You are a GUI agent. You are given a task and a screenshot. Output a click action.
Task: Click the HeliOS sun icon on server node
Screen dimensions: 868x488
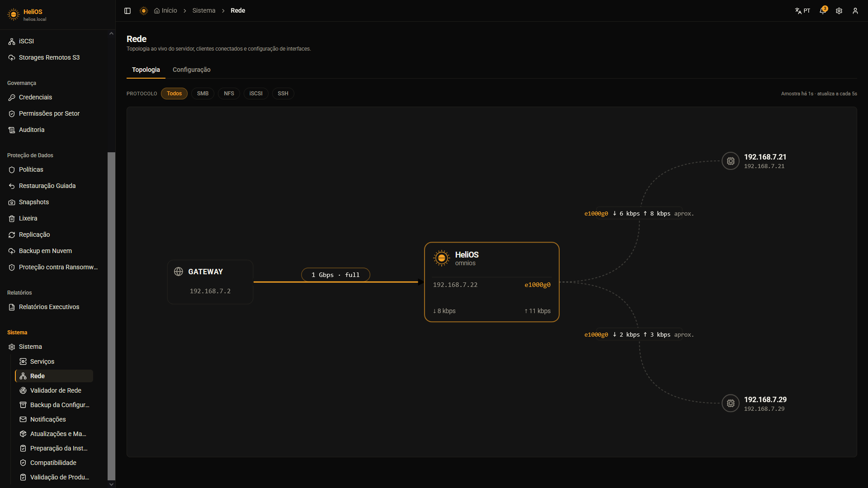click(x=441, y=258)
